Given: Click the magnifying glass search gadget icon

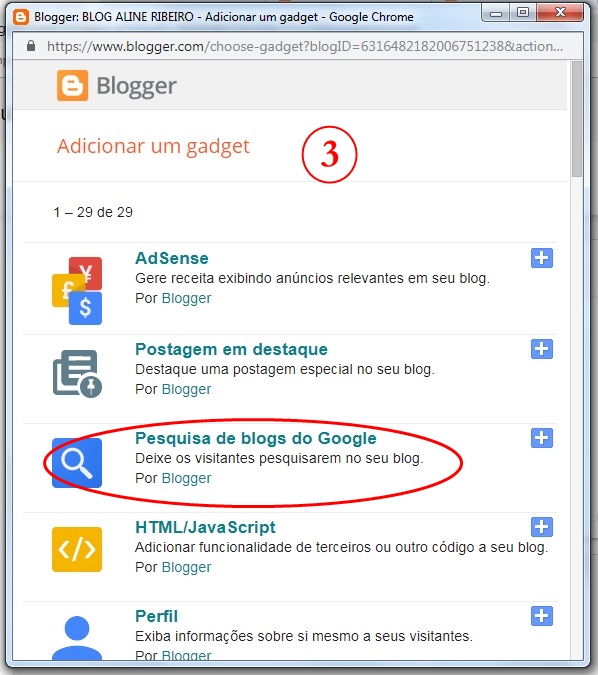Looking at the screenshot, I should tap(77, 463).
